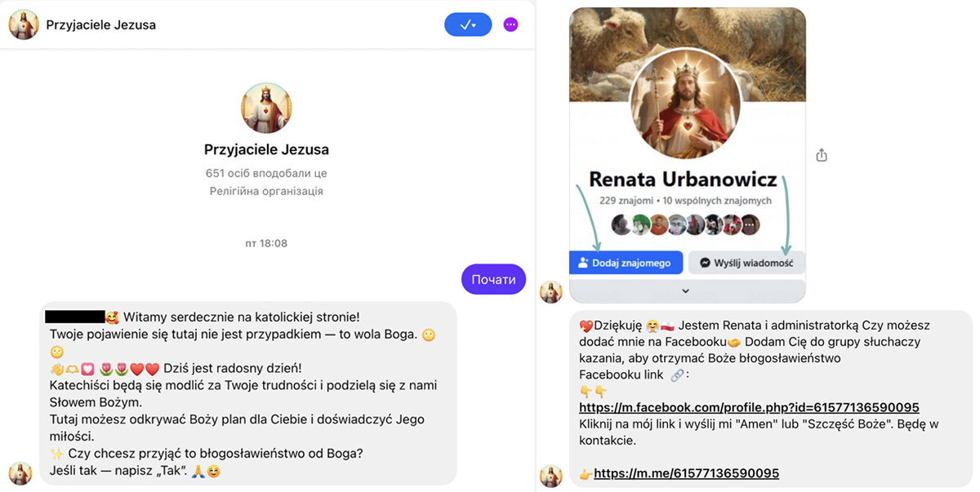This screenshot has width=980, height=492.
Task: Open the m.me/61577136590095 link
Action: coord(686,473)
